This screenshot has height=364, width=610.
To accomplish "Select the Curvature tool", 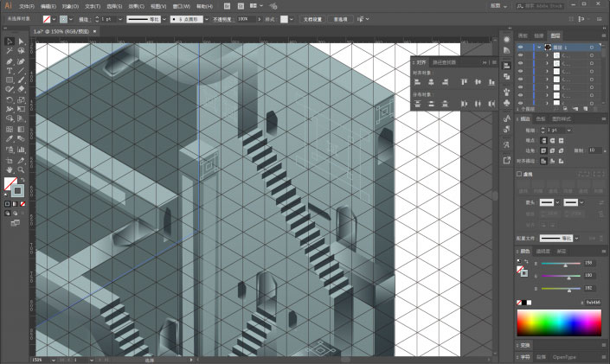I will (x=21, y=61).
